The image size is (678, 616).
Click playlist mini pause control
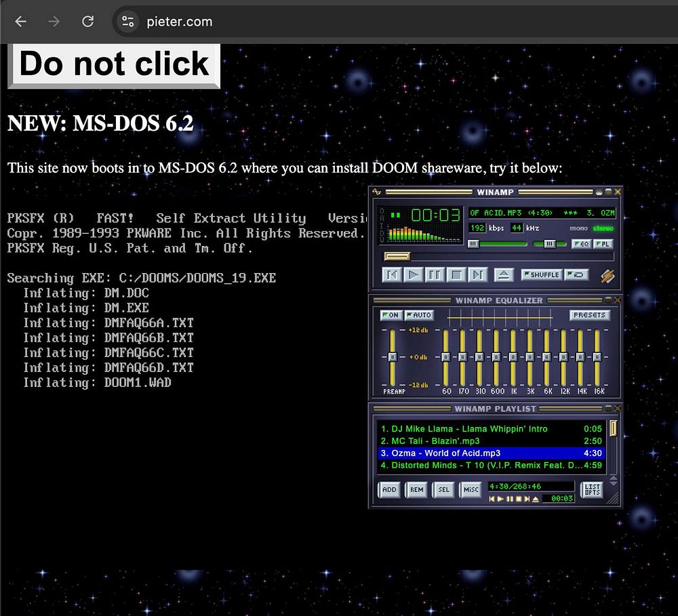[x=509, y=499]
